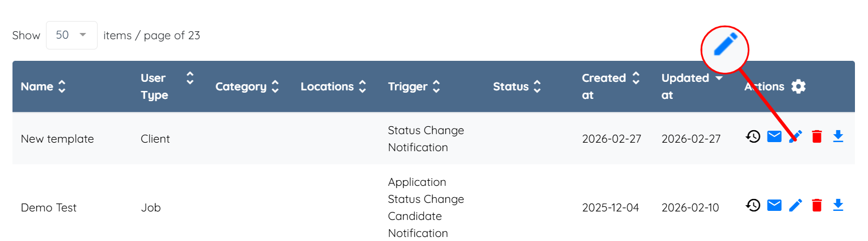
Task: Sort table by User Type column
Action: tap(189, 78)
